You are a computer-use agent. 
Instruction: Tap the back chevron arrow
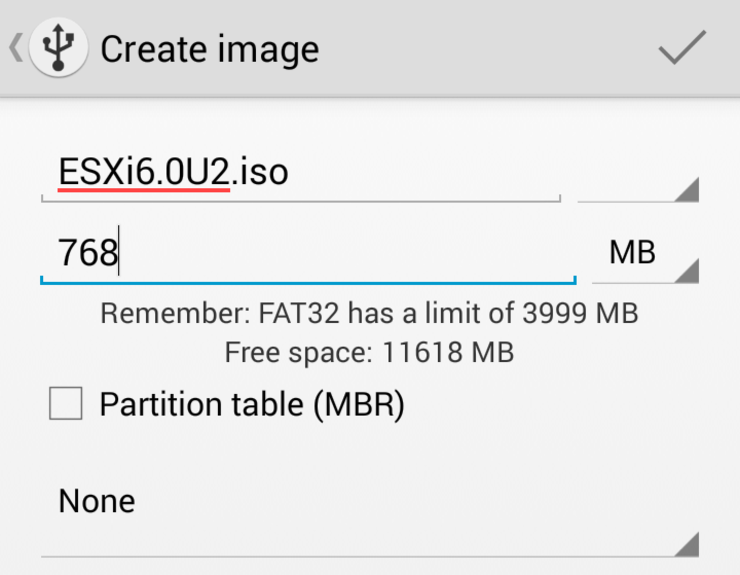16,47
